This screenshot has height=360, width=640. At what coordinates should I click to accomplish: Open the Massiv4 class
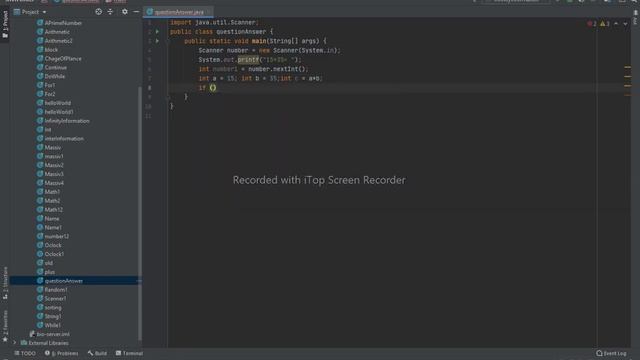[50, 183]
